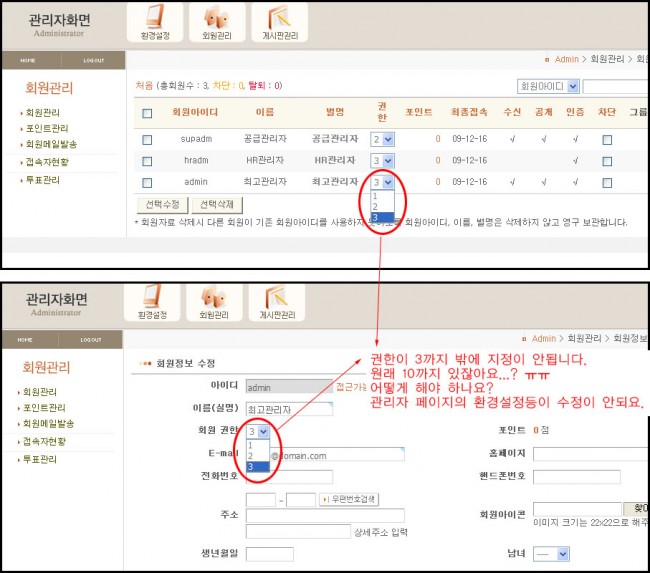Click LOGOUT on the member list page

[94, 61]
